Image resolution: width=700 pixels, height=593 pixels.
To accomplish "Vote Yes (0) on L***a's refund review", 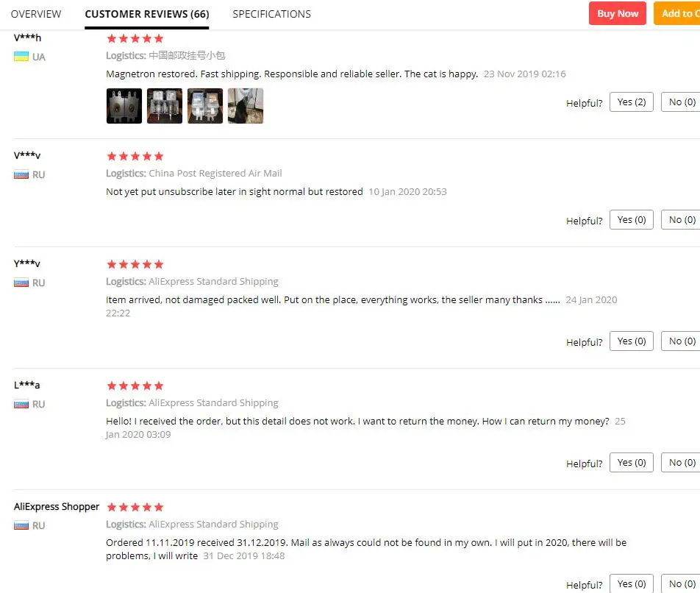I will pos(631,463).
